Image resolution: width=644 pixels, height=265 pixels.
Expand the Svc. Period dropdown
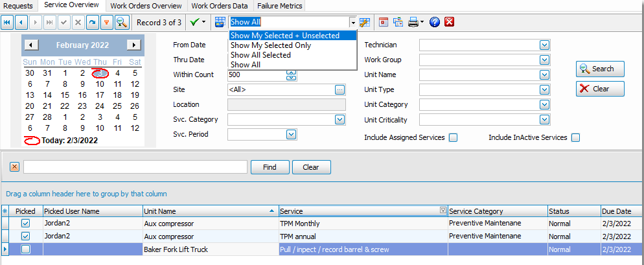click(291, 134)
